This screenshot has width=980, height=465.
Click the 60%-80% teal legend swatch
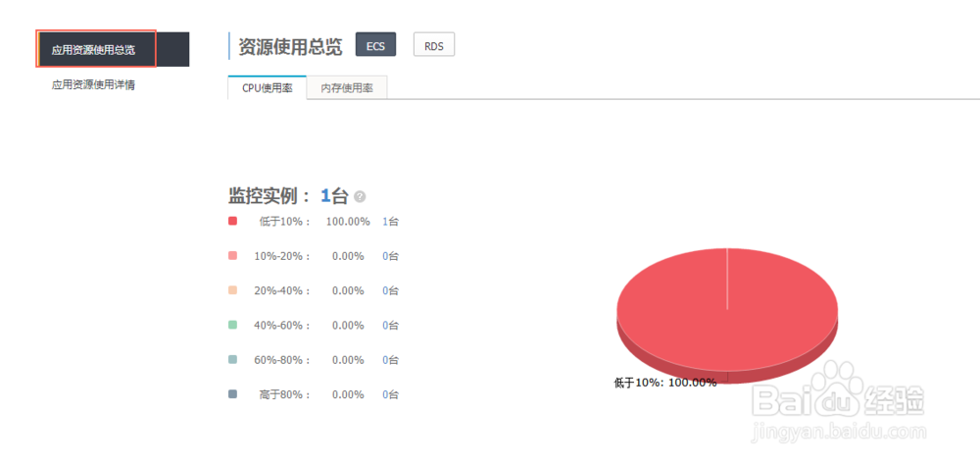[x=233, y=360]
